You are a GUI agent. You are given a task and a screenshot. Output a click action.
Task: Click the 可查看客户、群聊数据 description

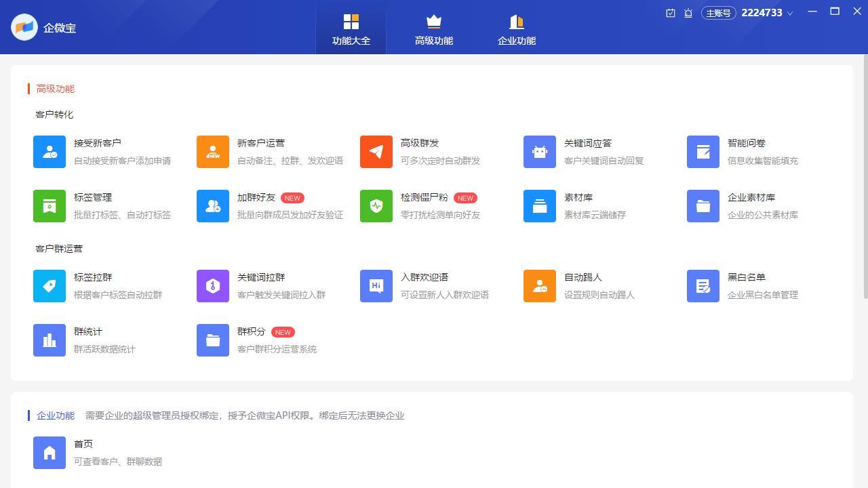(x=118, y=462)
